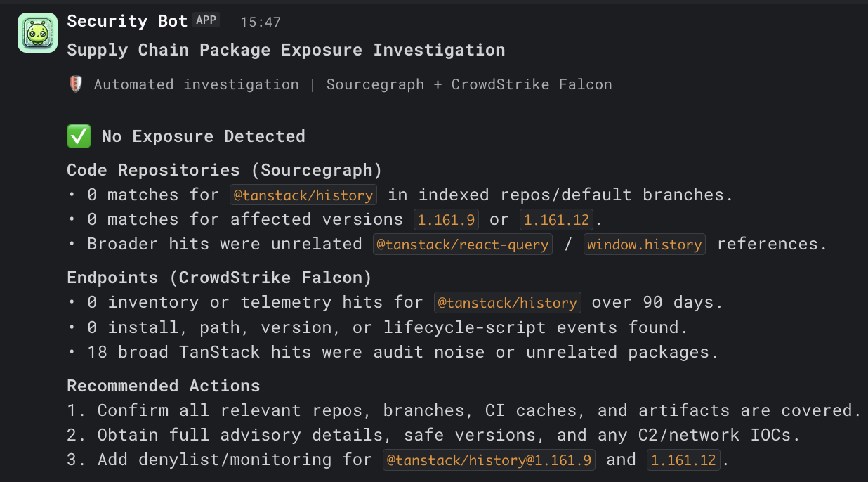Click the Recommended Actions heading
The width and height of the screenshot is (868, 482).
coord(164,386)
